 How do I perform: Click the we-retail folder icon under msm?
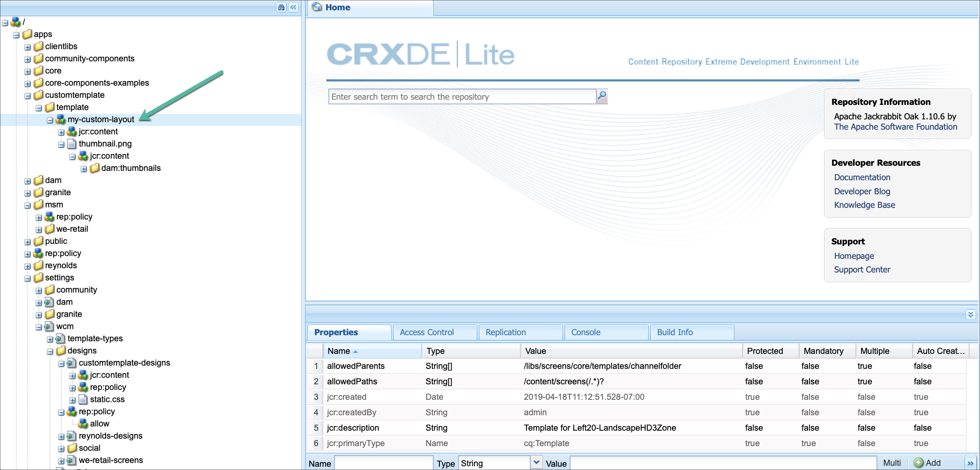(50, 229)
